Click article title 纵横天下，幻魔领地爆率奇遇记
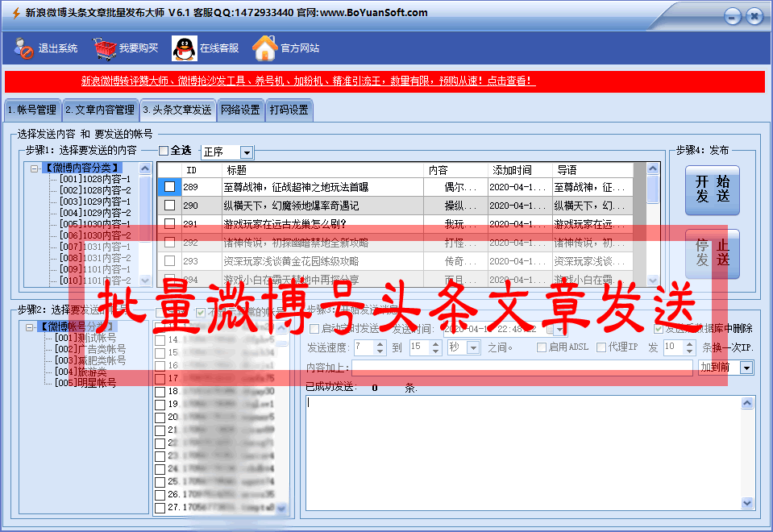 (x=291, y=206)
